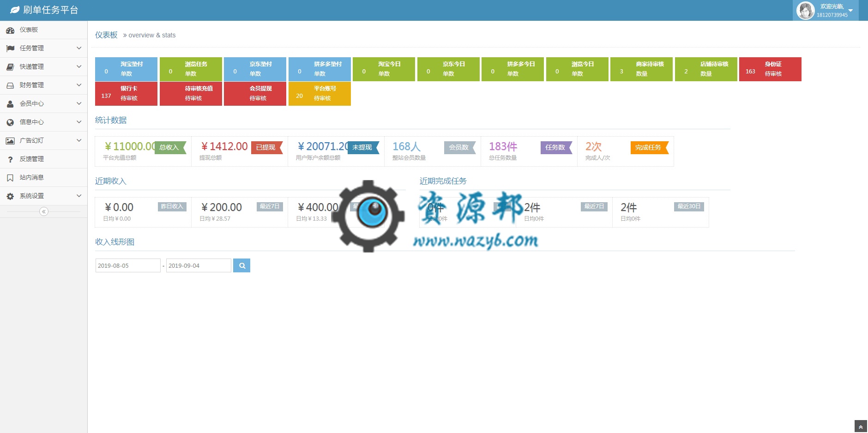
Task: Click the start date field 2019-08-05
Action: click(x=128, y=265)
